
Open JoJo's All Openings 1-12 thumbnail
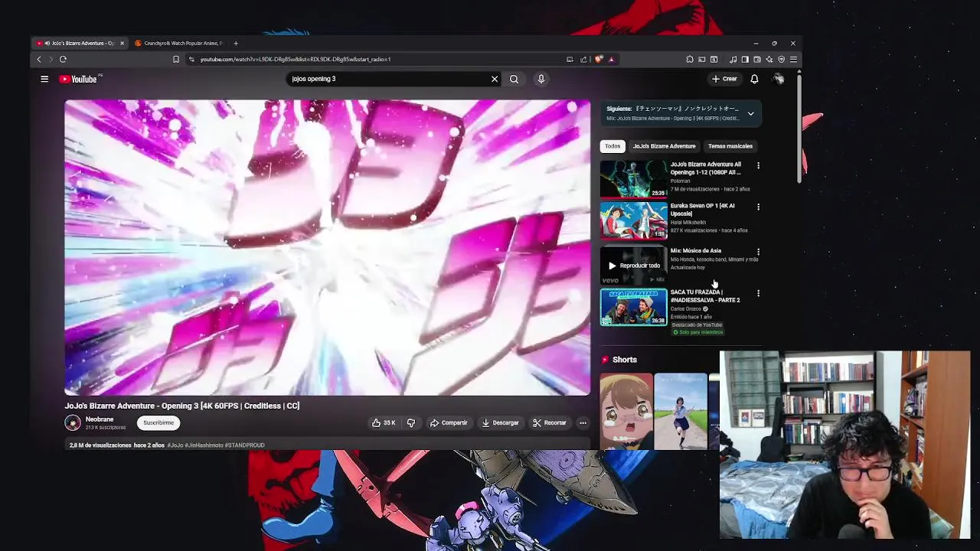tap(634, 179)
